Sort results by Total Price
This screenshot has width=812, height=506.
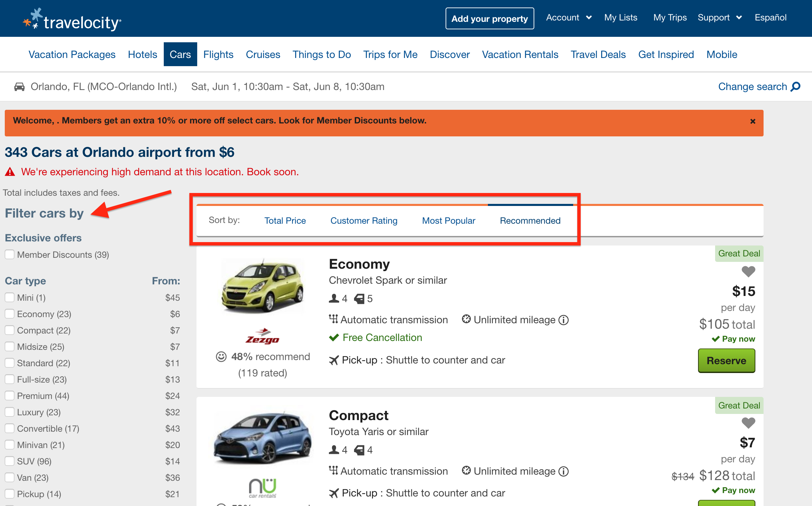pos(285,221)
